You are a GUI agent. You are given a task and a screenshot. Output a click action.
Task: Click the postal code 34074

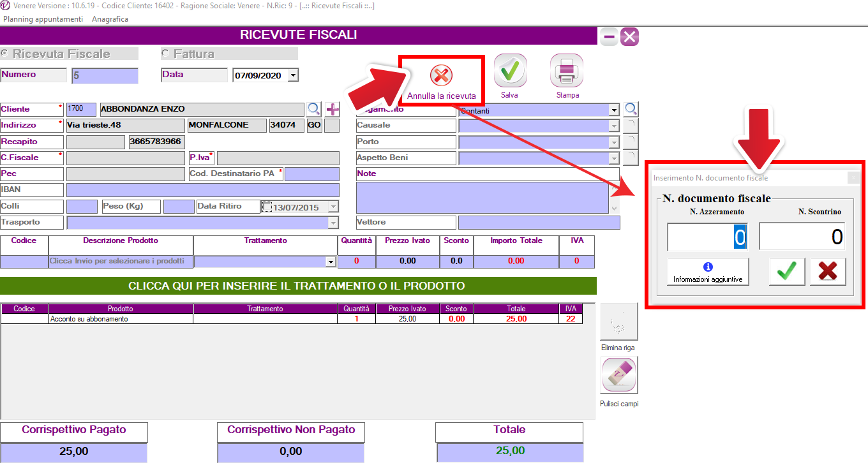(287, 125)
